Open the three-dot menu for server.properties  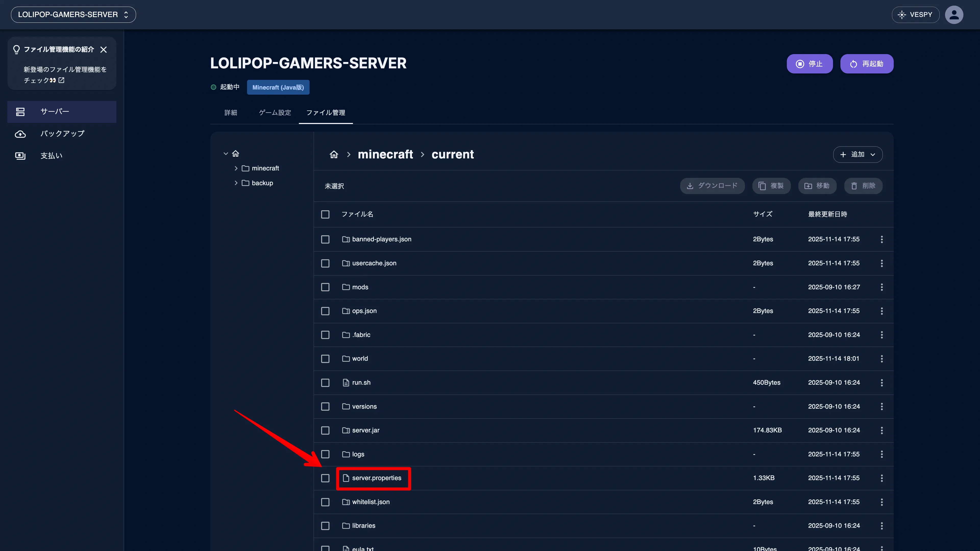click(882, 478)
